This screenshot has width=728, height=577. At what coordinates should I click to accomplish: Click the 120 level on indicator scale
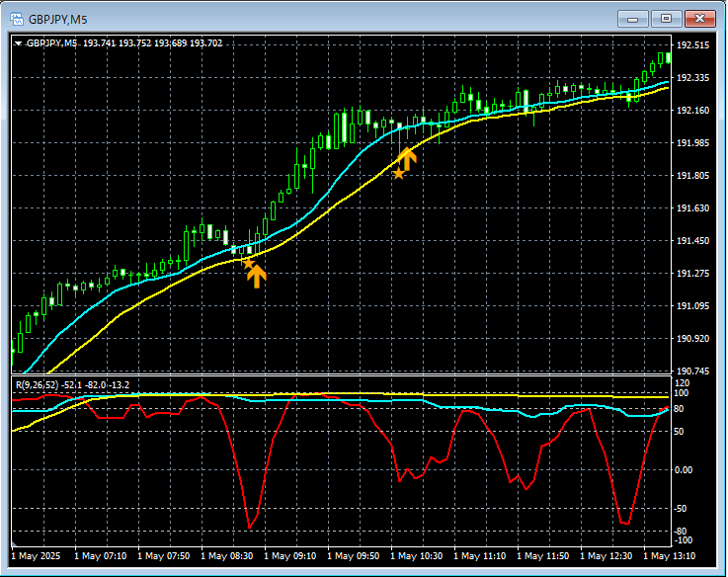point(682,383)
